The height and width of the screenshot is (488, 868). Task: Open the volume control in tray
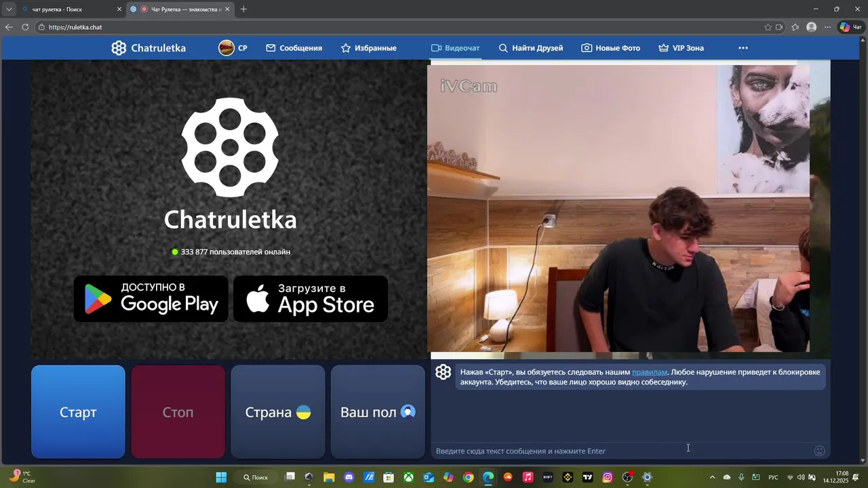point(801,477)
